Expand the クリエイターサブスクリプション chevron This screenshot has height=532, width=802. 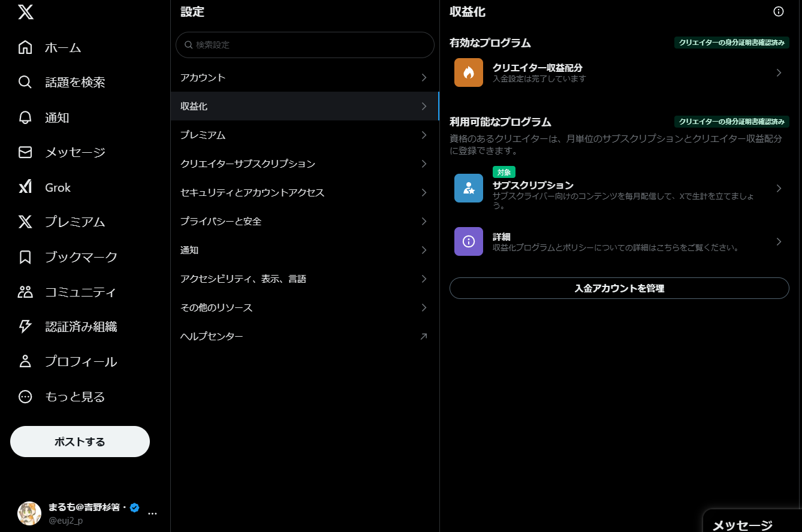click(x=424, y=164)
